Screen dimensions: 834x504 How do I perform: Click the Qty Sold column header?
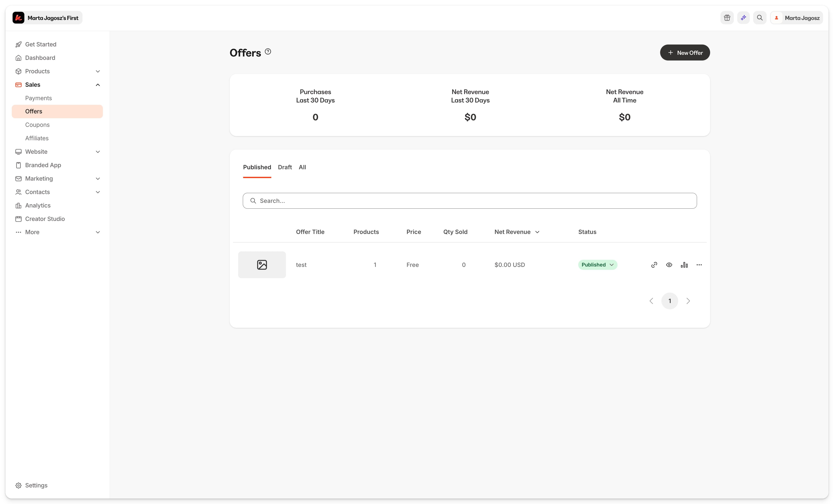455,232
